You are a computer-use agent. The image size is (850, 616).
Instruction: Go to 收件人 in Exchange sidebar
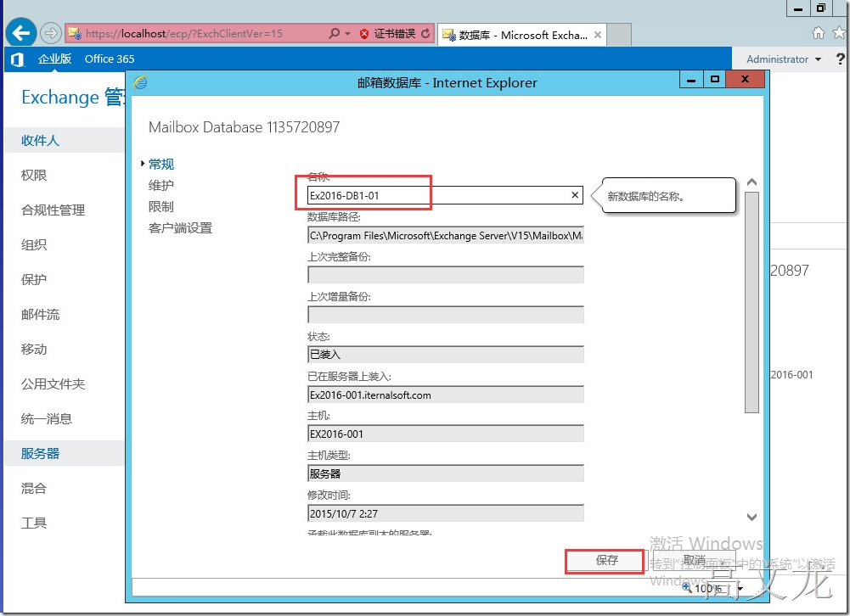(64, 140)
